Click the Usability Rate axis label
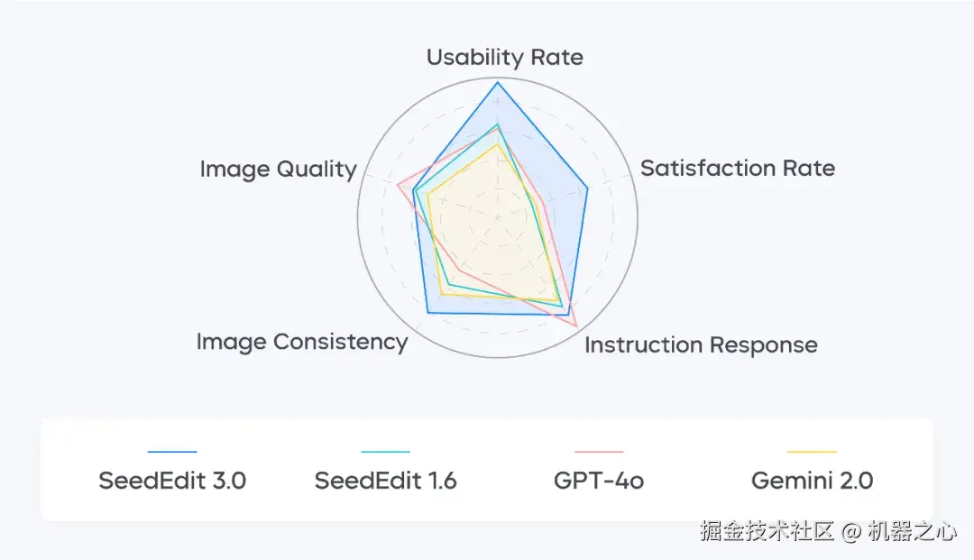The image size is (974, 560). click(x=504, y=58)
